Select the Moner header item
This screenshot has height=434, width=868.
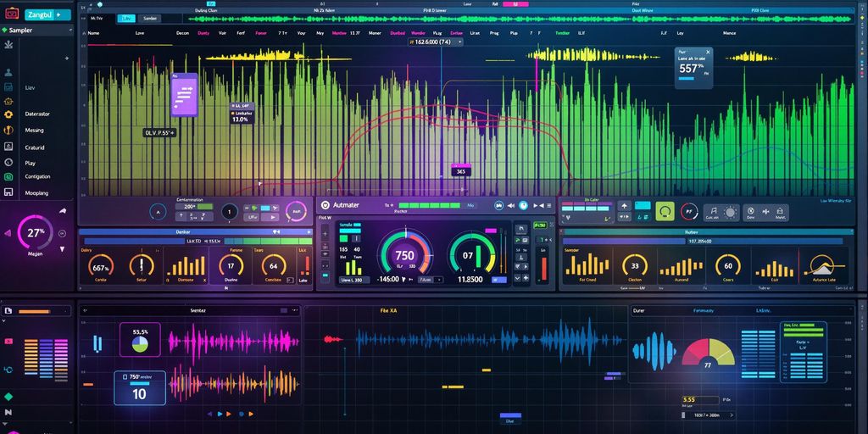(x=375, y=33)
